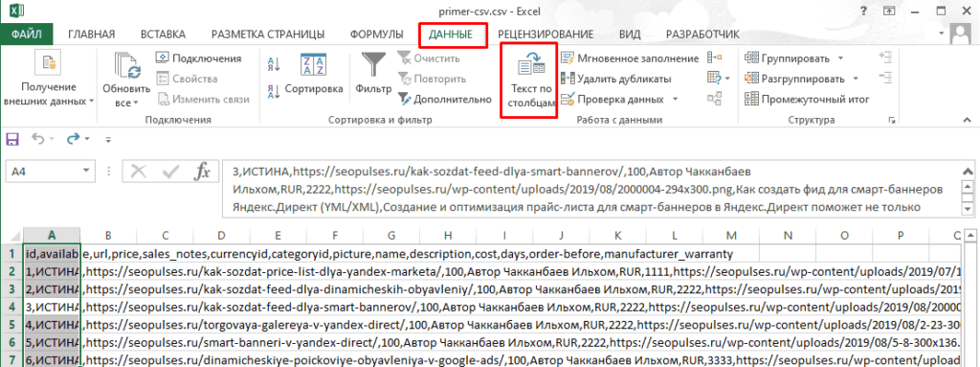The image size is (980, 367).
Task: Select the ДАННЫЕ tab
Action: coord(451,34)
